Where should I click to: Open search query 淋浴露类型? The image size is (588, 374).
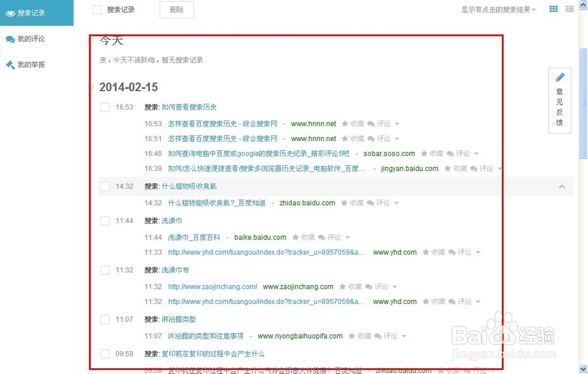(x=179, y=320)
